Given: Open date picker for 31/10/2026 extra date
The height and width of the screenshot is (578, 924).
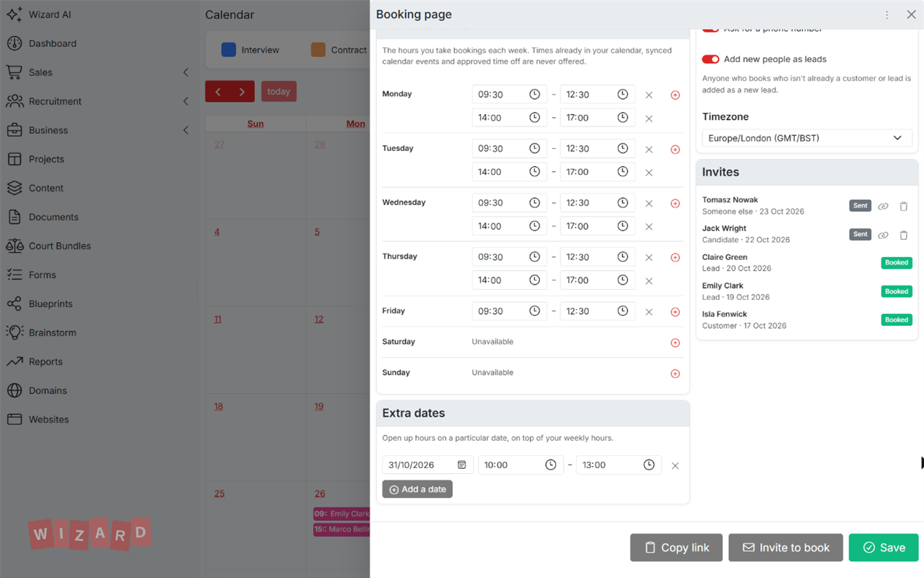Looking at the screenshot, I should 462,465.
